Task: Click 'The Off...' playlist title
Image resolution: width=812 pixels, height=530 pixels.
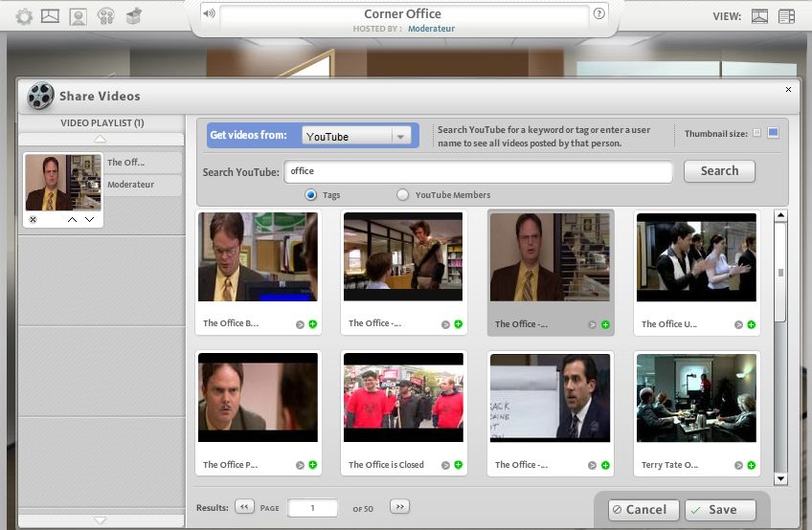Action: (125, 162)
